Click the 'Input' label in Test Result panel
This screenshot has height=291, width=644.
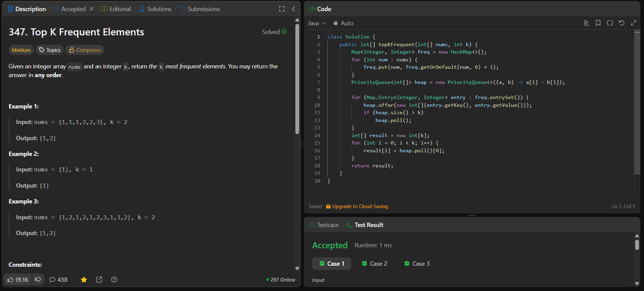coord(318,280)
